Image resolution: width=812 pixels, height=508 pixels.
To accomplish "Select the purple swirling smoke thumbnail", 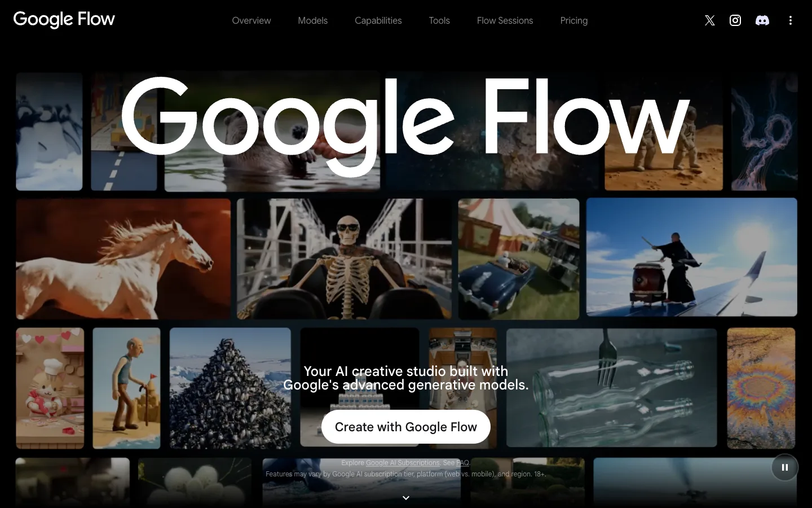I will pos(764,131).
